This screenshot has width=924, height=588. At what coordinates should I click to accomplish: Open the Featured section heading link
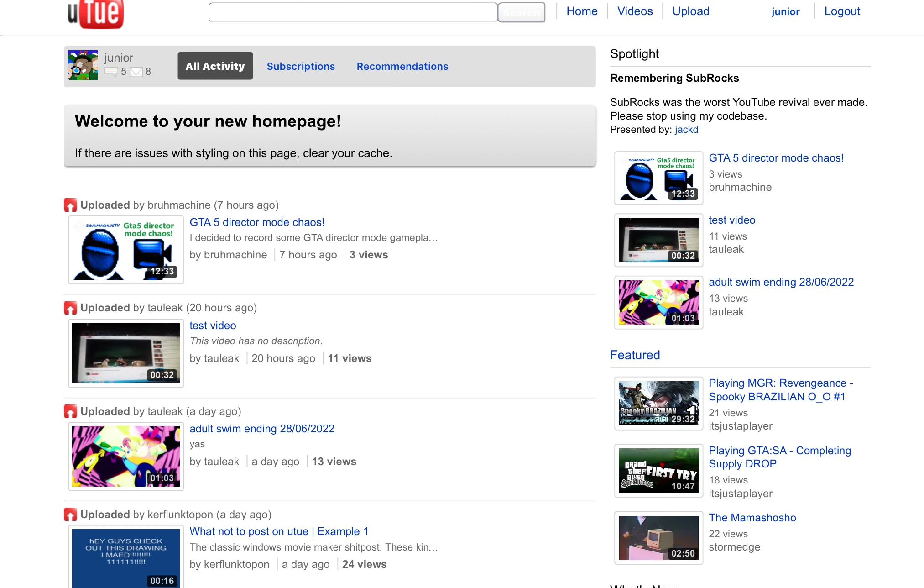click(635, 355)
